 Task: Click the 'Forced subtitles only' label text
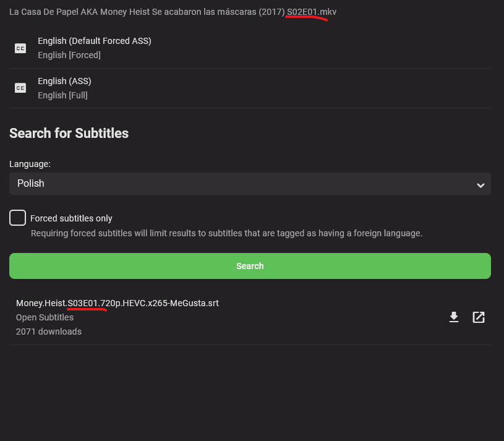[71, 218]
